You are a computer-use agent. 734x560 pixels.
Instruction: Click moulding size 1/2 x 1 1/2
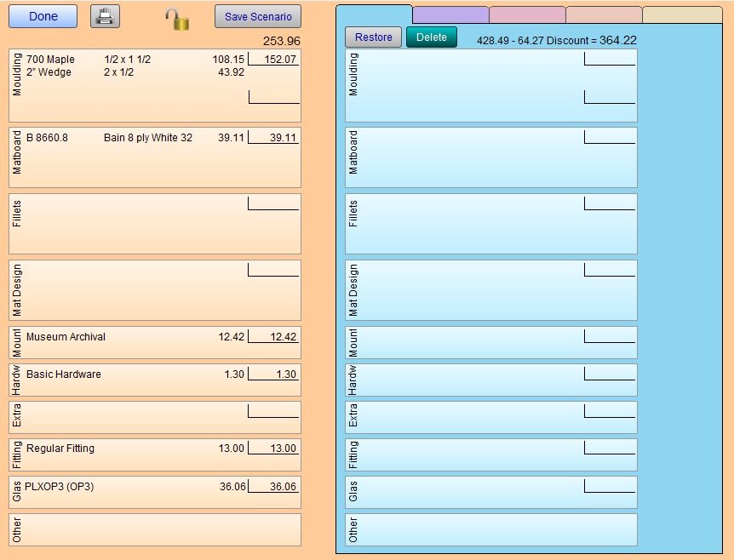tap(128, 60)
